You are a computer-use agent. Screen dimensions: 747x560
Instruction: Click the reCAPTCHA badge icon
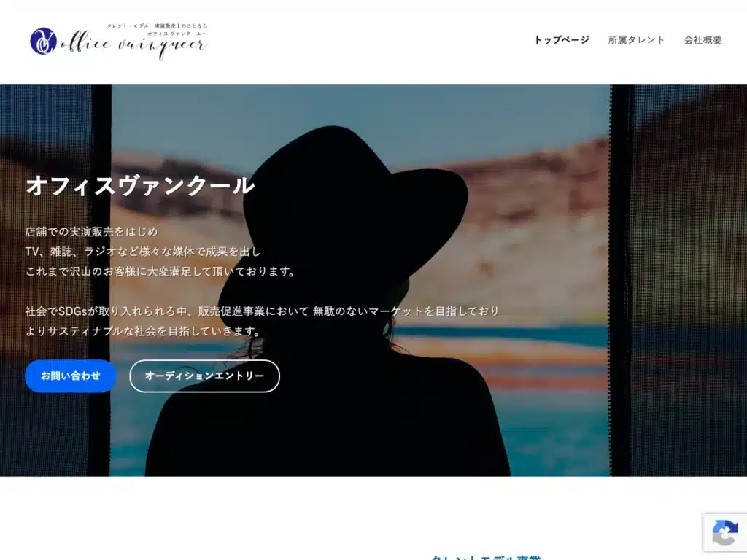coord(724,532)
